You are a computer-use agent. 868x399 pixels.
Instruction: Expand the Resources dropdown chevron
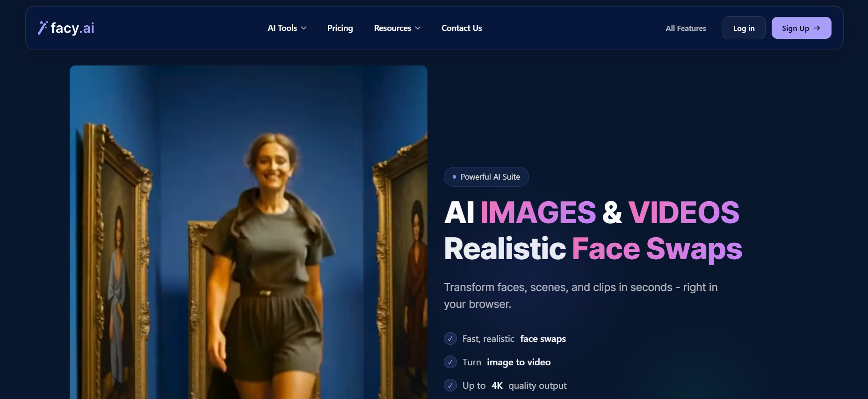tap(418, 28)
